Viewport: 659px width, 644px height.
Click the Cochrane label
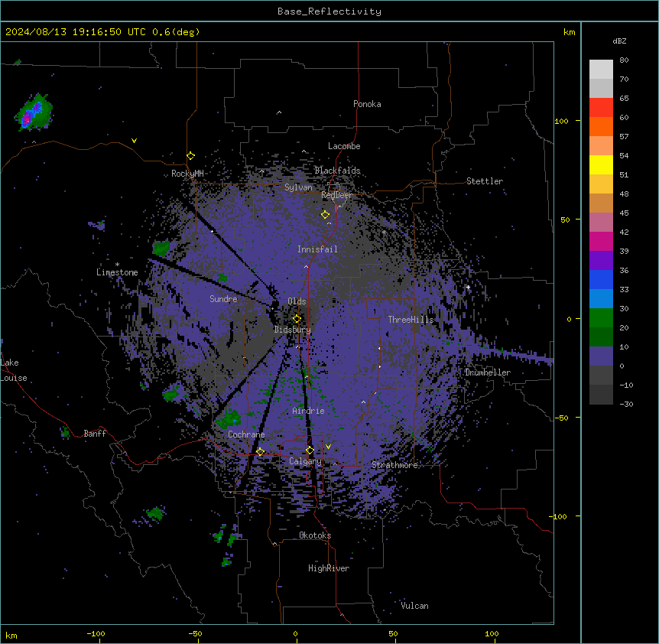tap(246, 434)
